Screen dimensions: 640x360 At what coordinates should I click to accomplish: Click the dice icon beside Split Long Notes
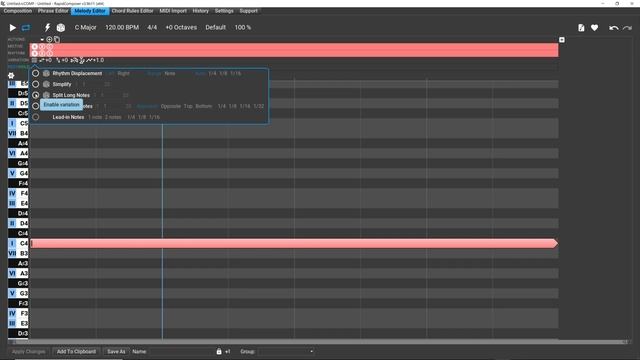click(x=46, y=95)
